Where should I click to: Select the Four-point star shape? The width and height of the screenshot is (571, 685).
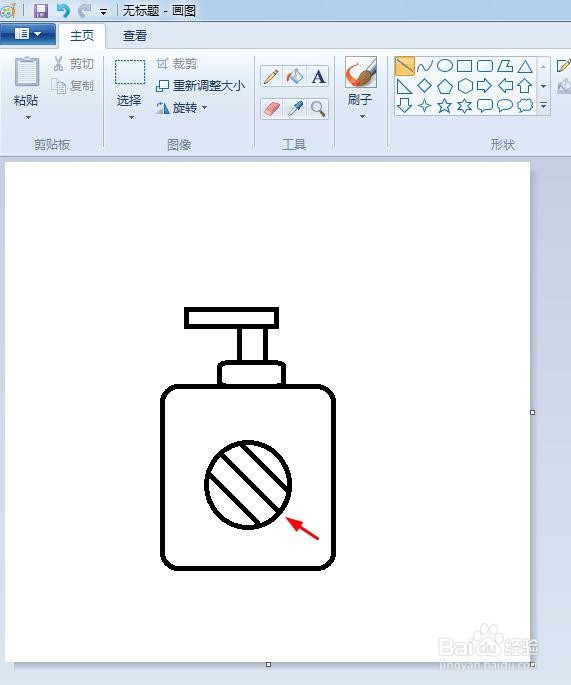[x=424, y=106]
